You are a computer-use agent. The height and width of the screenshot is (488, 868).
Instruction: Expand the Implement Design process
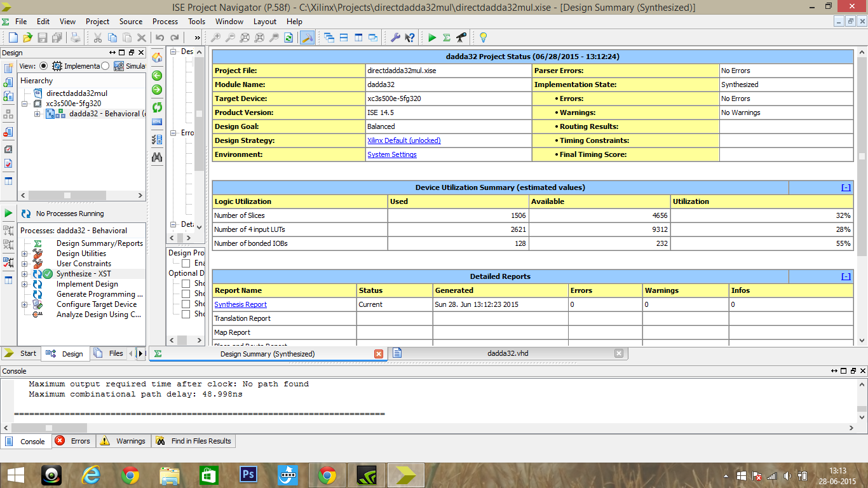pyautogui.click(x=25, y=284)
